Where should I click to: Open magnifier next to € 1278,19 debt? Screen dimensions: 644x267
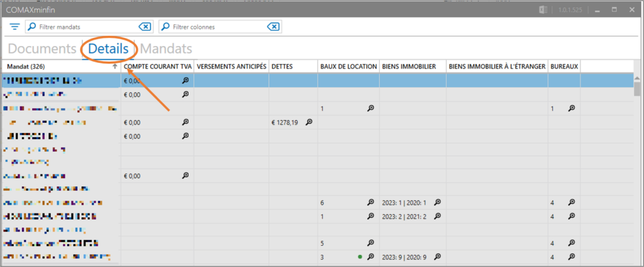click(x=309, y=122)
